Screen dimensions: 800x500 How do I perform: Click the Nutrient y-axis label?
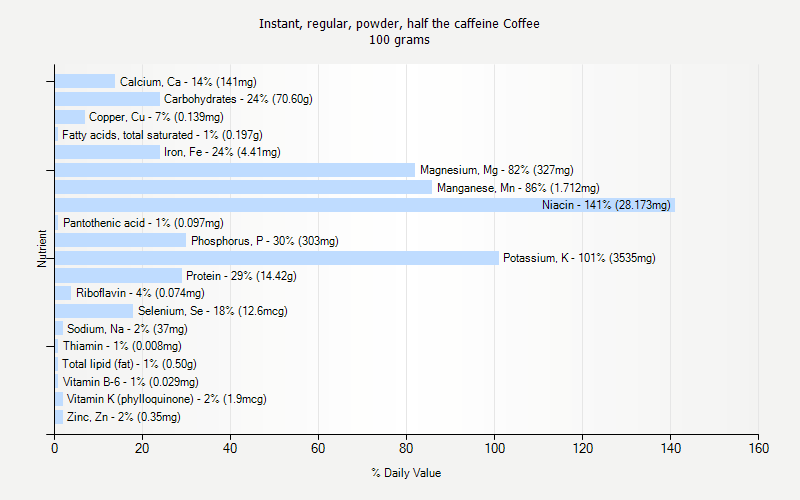pos(43,249)
